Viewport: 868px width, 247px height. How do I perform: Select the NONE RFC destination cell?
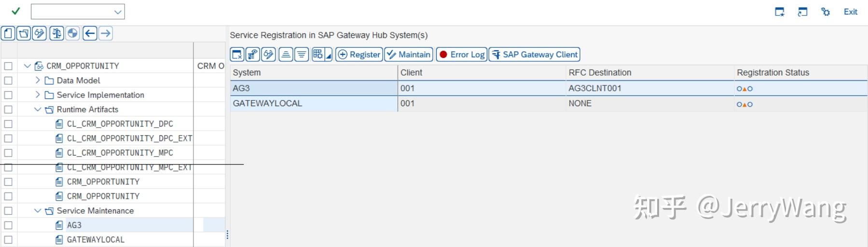coord(650,104)
